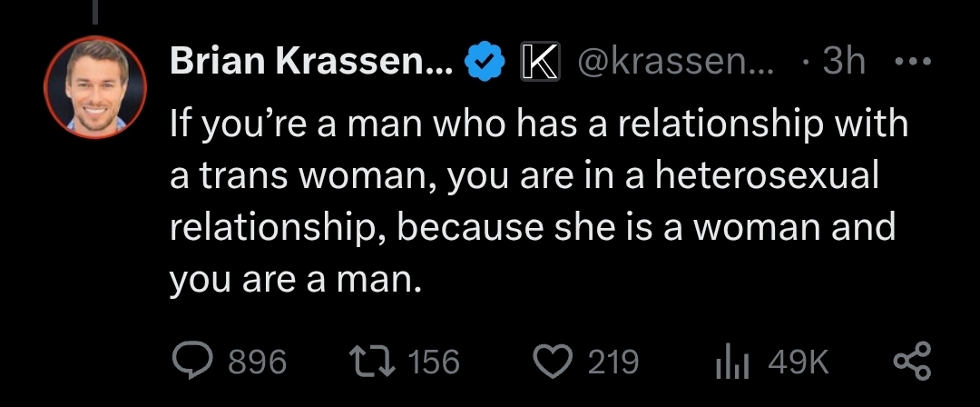
Task: Click the square K affiliation badge
Action: [540, 62]
